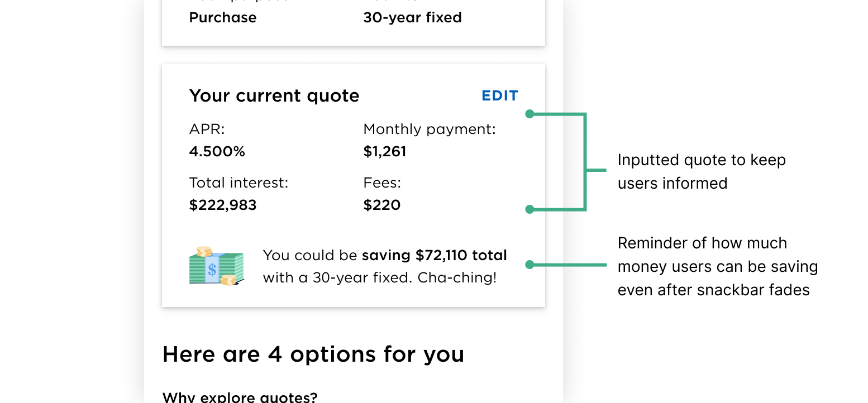
Task: Click the EDIT link on quote card
Action: [500, 95]
